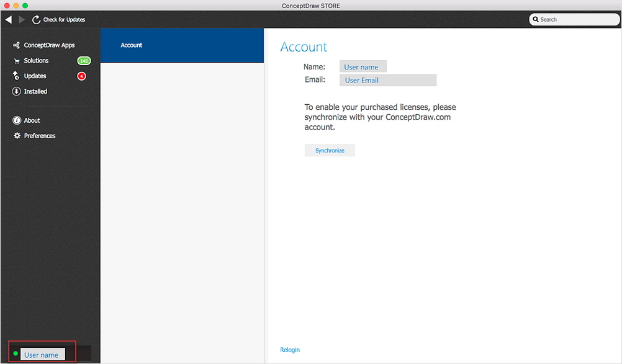Open the Updates section
This screenshot has height=364, width=622.
(35, 76)
